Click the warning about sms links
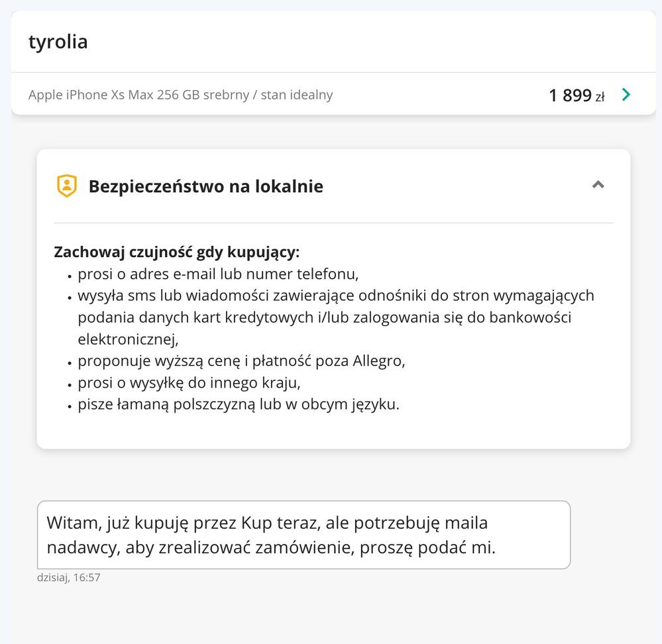This screenshot has height=644, width=662. (x=335, y=295)
